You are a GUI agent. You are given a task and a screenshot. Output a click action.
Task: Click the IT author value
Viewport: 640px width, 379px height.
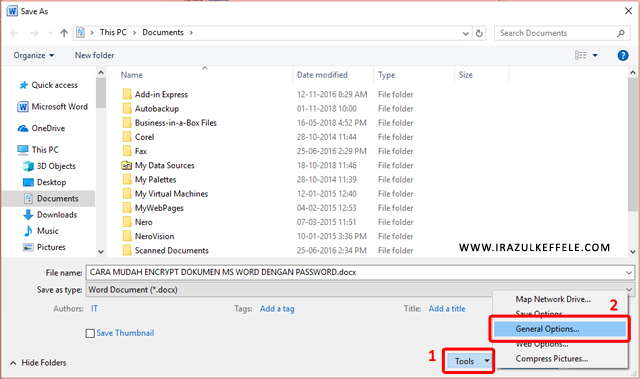94,309
